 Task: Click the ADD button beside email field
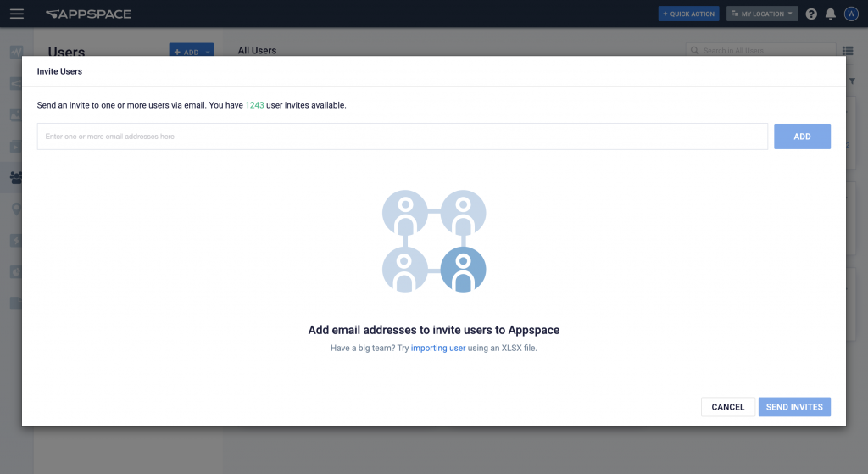pyautogui.click(x=802, y=137)
